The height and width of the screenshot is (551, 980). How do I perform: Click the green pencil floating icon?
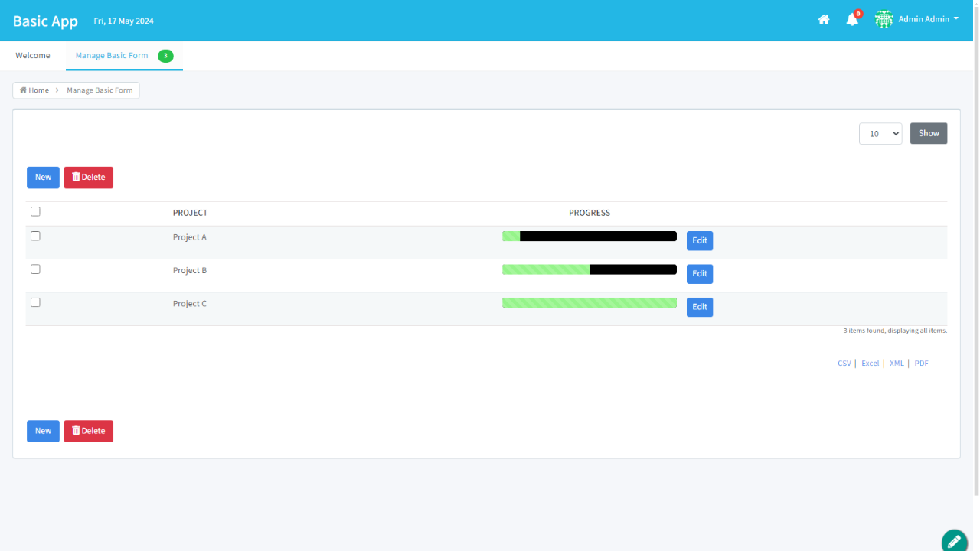(954, 540)
